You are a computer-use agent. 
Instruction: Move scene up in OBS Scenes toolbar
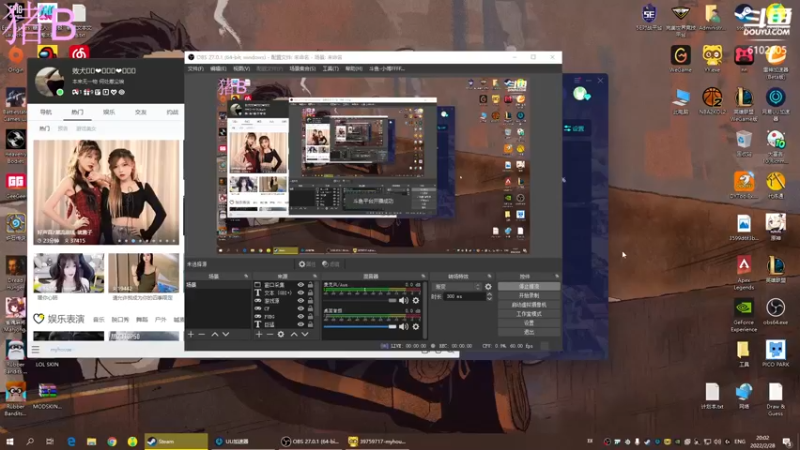click(215, 334)
